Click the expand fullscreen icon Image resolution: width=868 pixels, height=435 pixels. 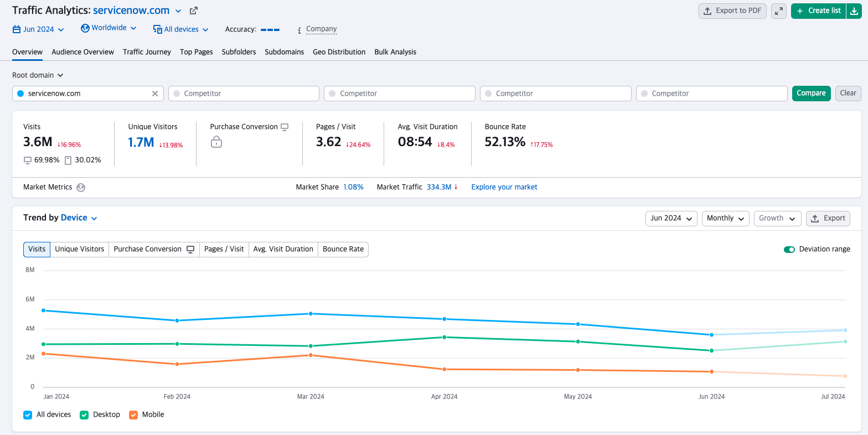pyautogui.click(x=779, y=11)
